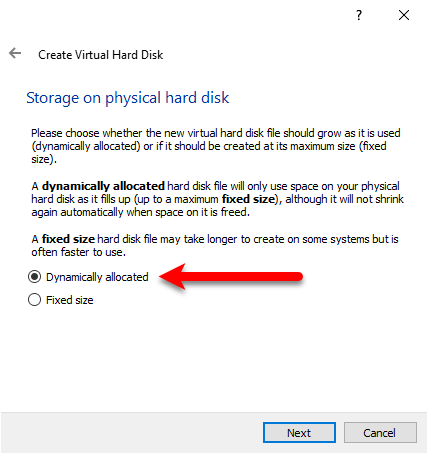Click the bold dynamically allocated phrase
The width and height of the screenshot is (428, 454).
[x=103, y=186]
